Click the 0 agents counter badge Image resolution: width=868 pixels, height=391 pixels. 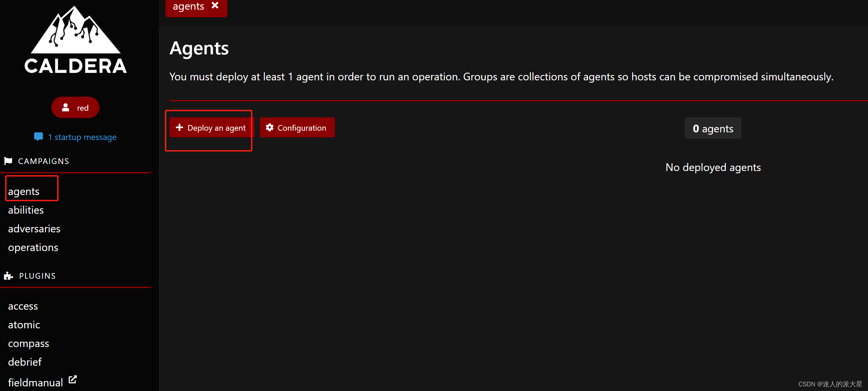[713, 128]
